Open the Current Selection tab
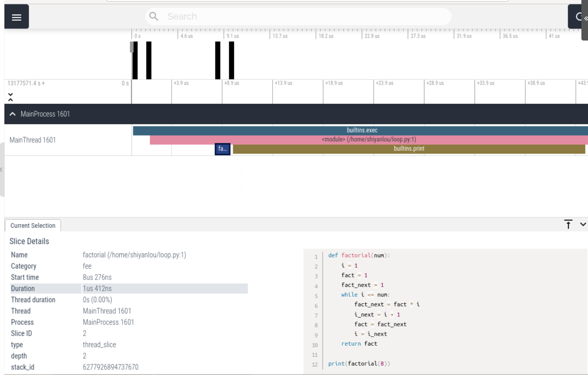The image size is (588, 375). [x=33, y=226]
